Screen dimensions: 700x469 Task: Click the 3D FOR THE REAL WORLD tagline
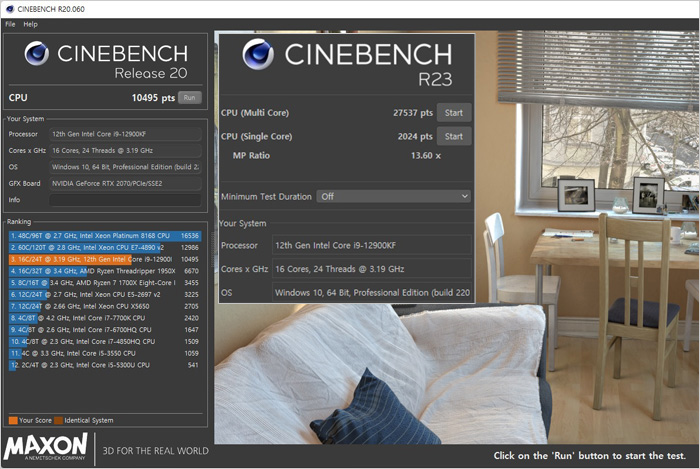155,451
